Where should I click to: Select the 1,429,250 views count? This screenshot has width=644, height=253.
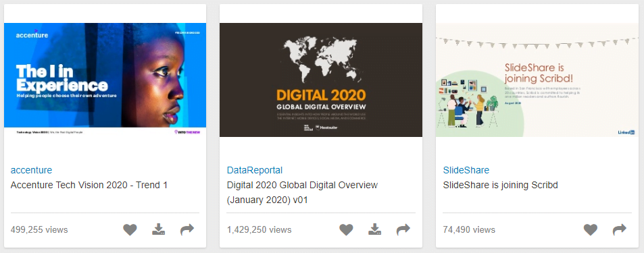point(259,229)
